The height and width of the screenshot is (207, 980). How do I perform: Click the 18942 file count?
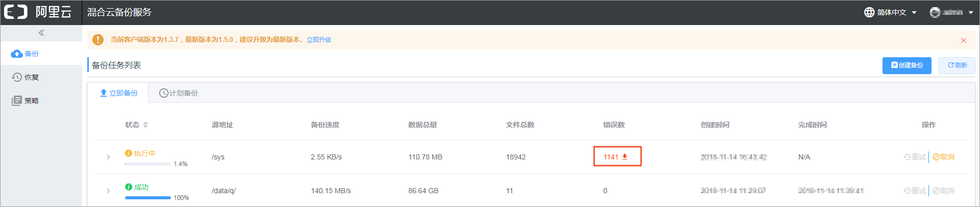pyautogui.click(x=516, y=157)
